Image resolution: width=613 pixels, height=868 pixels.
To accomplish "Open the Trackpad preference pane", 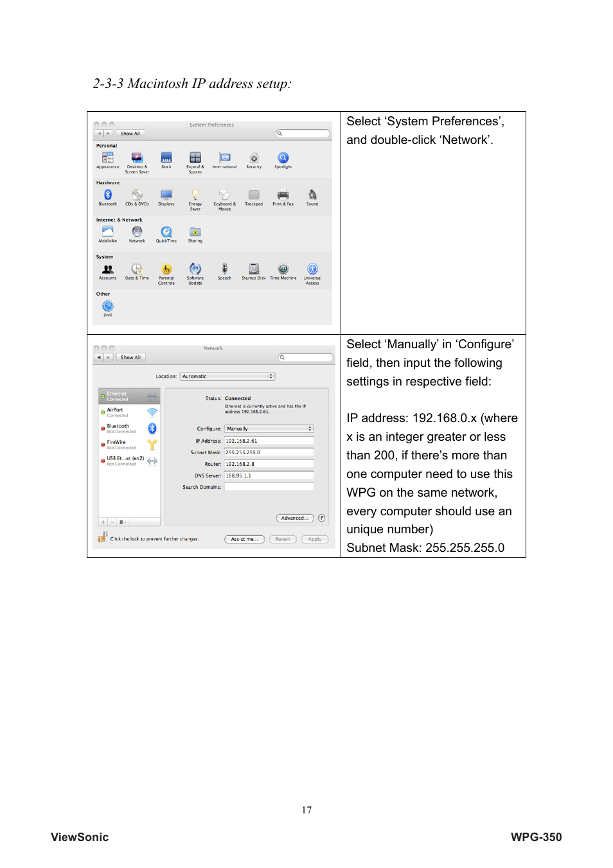I will 254,197.
